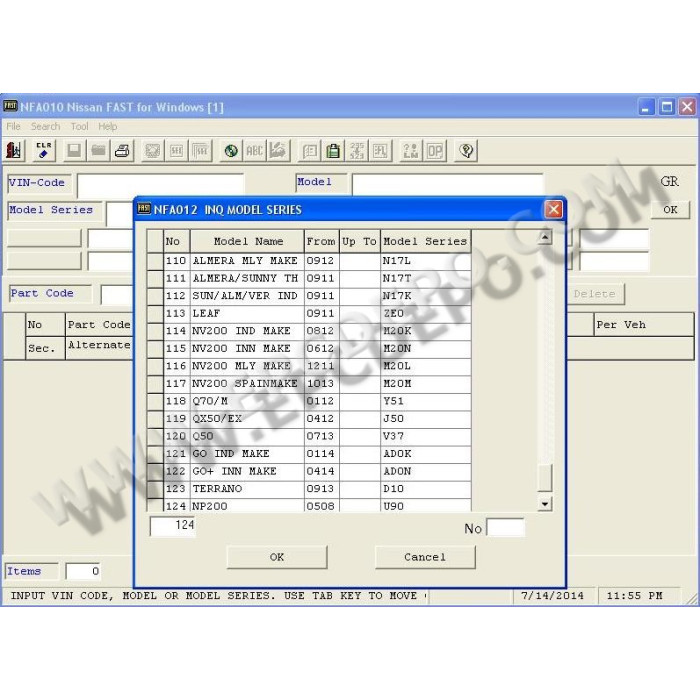Click model series cell ZE0
Image resolution: width=700 pixels, height=700 pixels.
tap(426, 313)
